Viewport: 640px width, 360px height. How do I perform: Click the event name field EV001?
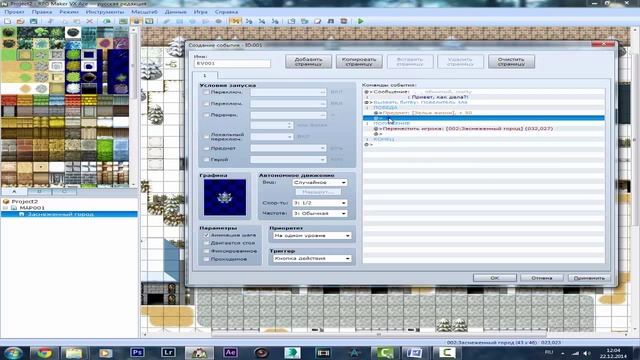232,63
